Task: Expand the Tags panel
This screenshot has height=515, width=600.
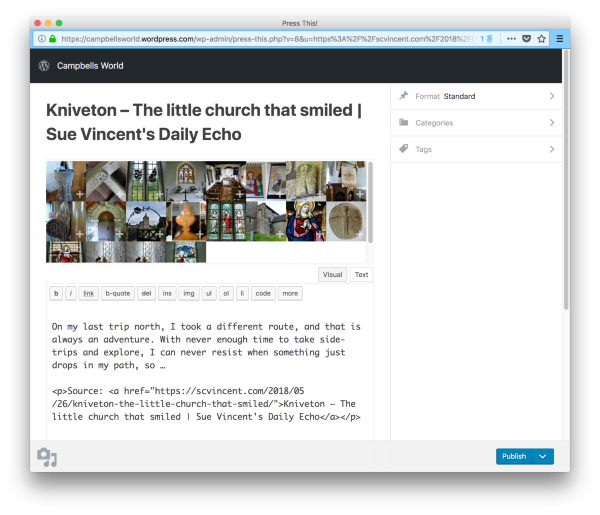Action: 476,149
